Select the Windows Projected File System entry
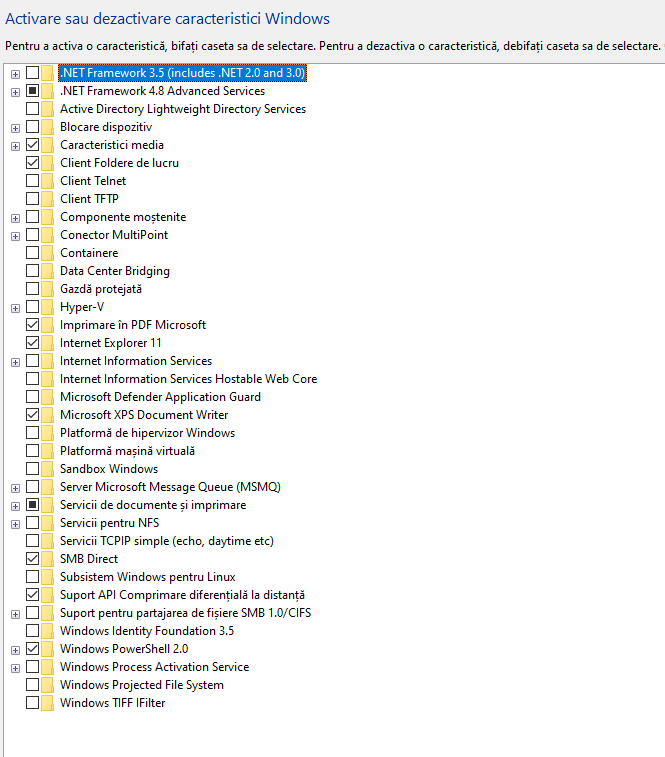665x757 pixels. click(x=141, y=685)
